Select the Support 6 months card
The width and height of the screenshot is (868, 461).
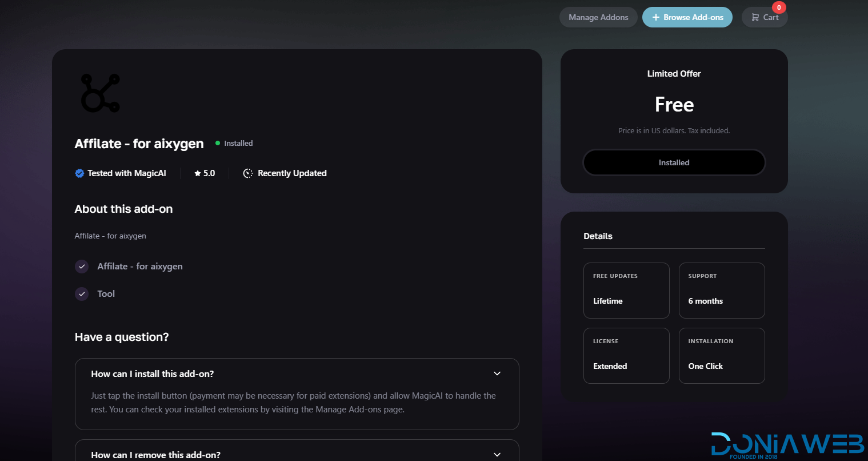coord(721,290)
